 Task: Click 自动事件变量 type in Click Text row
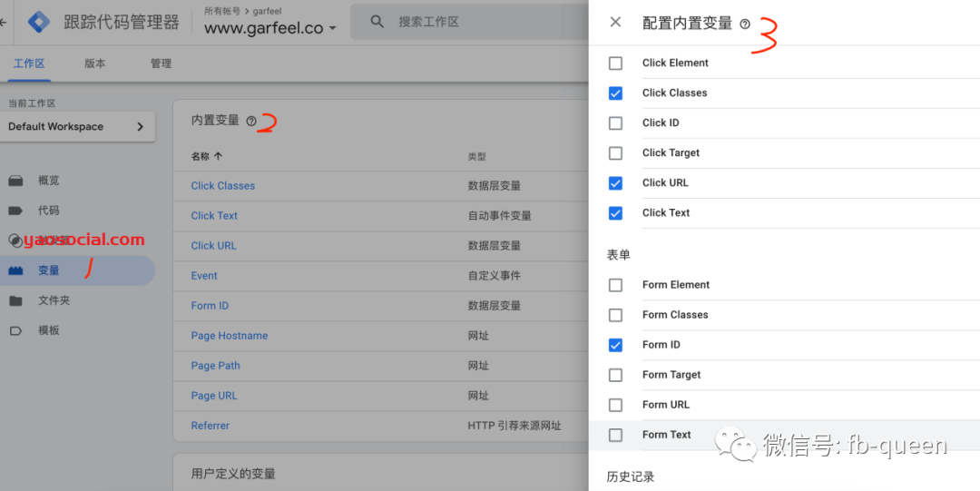[x=499, y=216]
